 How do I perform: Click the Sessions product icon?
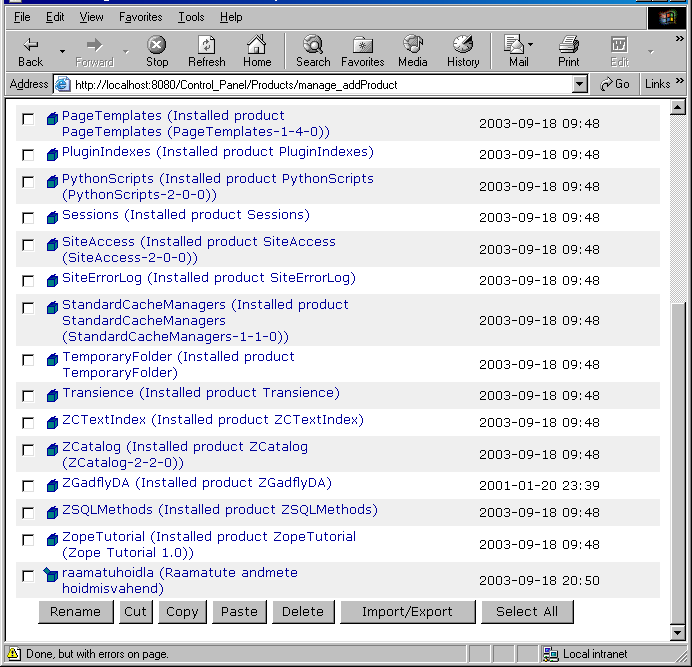tap(52, 217)
